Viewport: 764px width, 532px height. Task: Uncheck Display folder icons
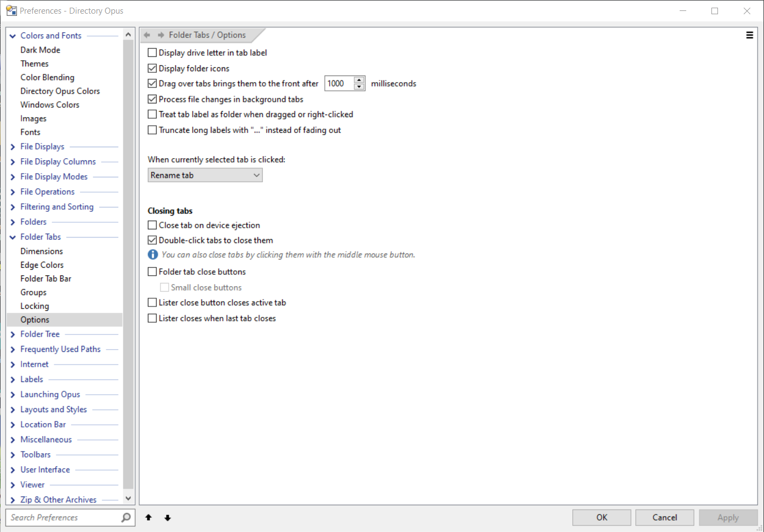coord(152,68)
